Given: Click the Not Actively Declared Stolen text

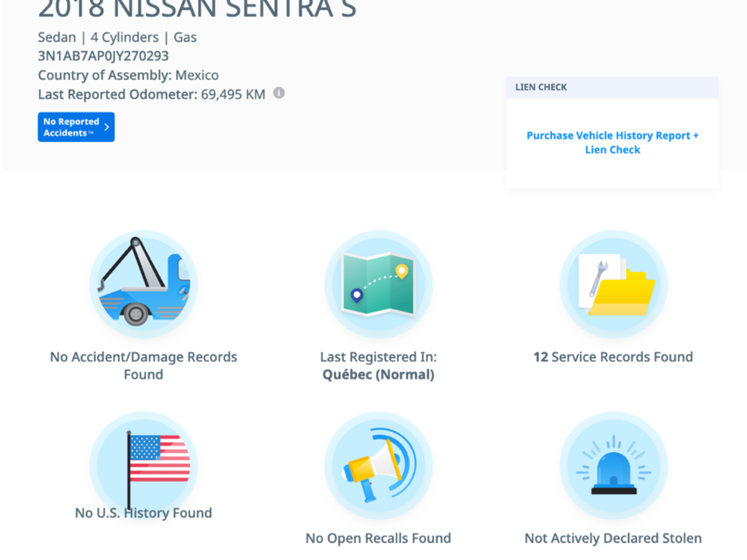Looking at the screenshot, I should coord(613,538).
